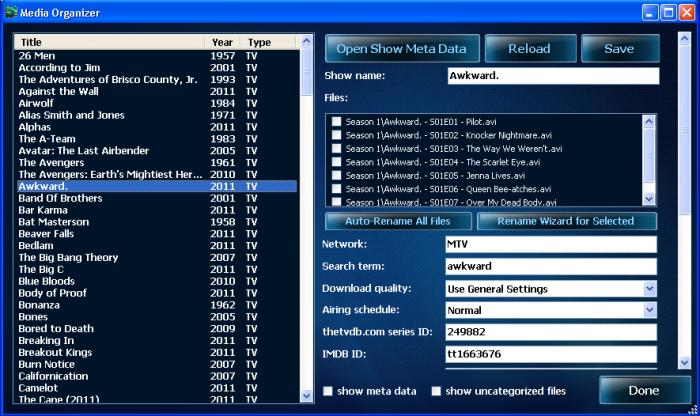Image resolution: width=700 pixels, height=416 pixels.
Task: Select Bat Masterson row
Action: click(157, 222)
